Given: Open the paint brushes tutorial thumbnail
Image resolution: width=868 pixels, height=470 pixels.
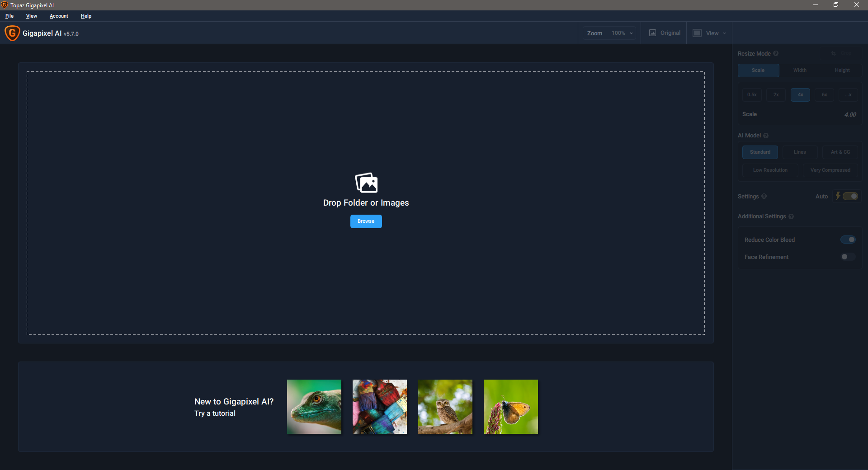Looking at the screenshot, I should coord(380,407).
